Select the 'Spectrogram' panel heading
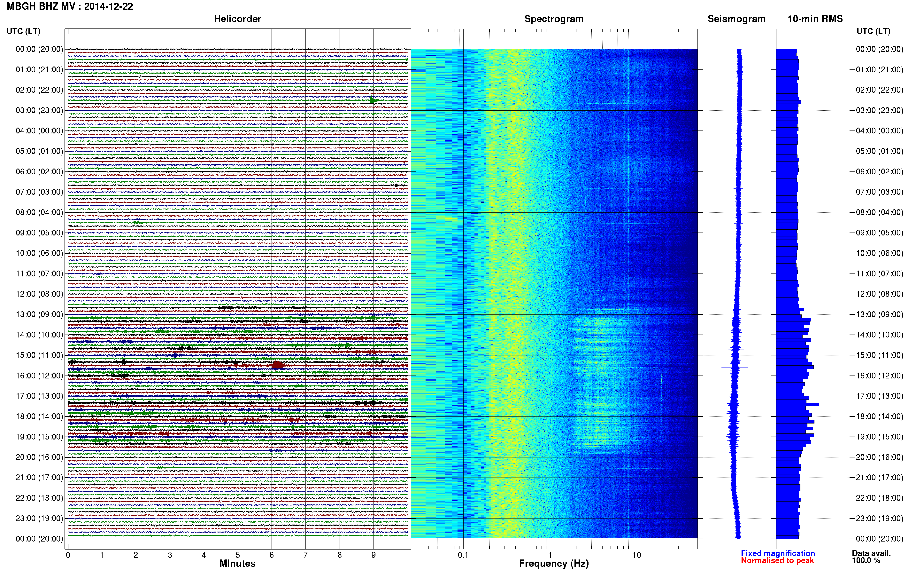Screen dimensions: 924x578 point(553,19)
